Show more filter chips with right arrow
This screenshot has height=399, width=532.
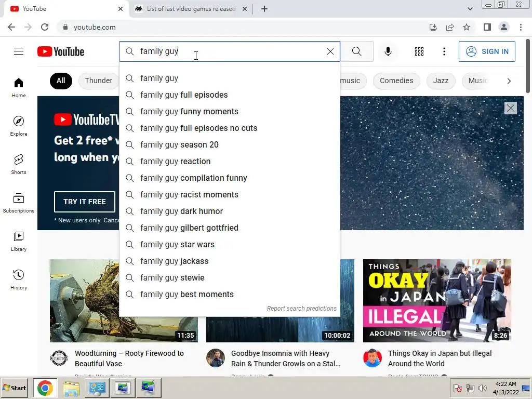(x=509, y=81)
